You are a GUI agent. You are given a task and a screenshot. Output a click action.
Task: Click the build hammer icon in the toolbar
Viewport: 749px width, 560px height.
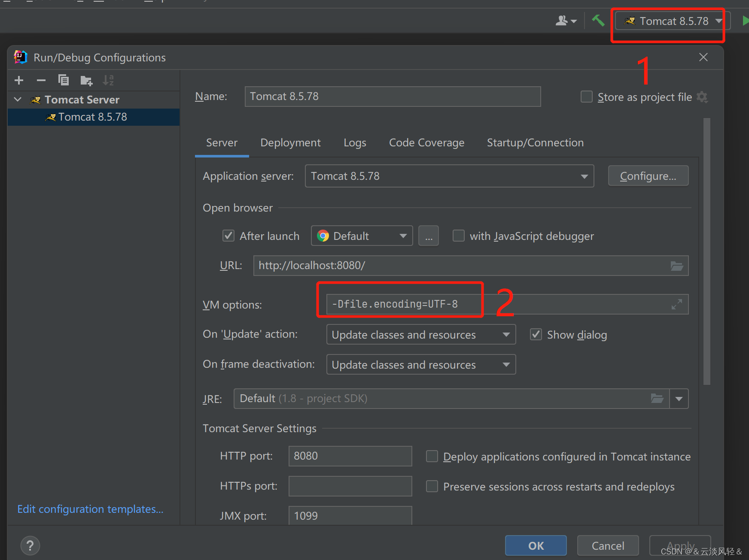pyautogui.click(x=598, y=20)
